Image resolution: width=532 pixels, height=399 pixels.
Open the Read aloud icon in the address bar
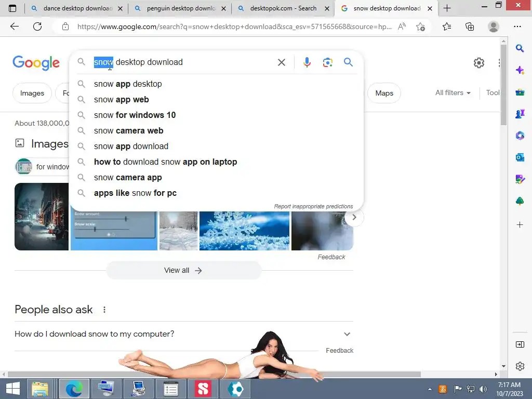coord(402,26)
